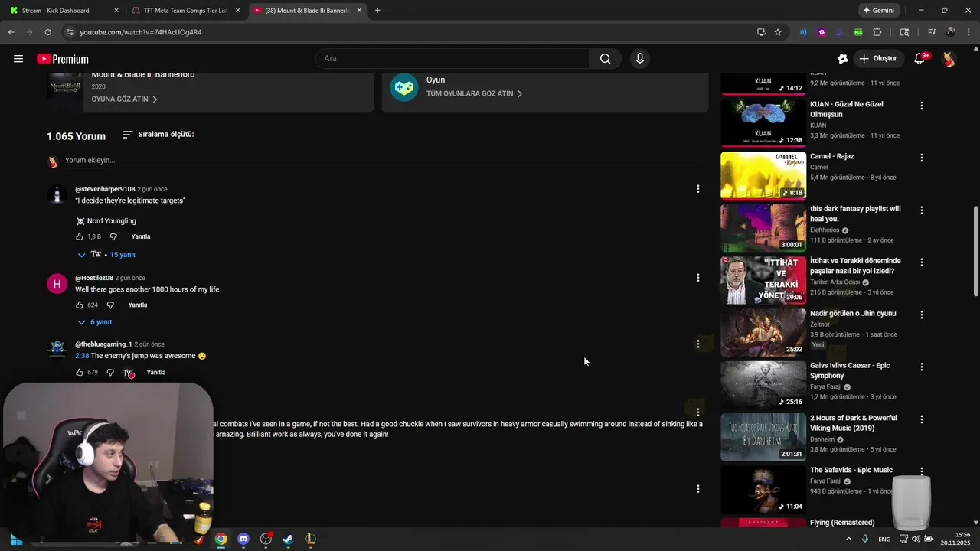
Task: Go to YouTube Premium home logo
Action: pyautogui.click(x=63, y=59)
